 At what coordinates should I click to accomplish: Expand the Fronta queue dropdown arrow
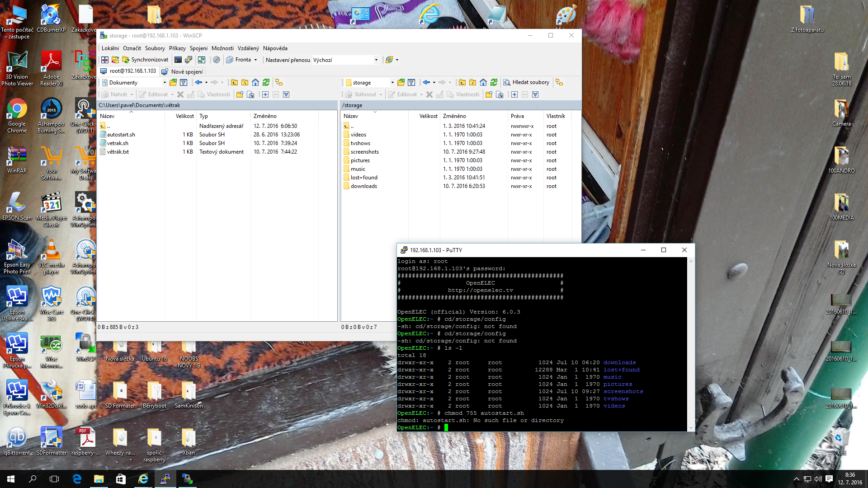click(255, 60)
